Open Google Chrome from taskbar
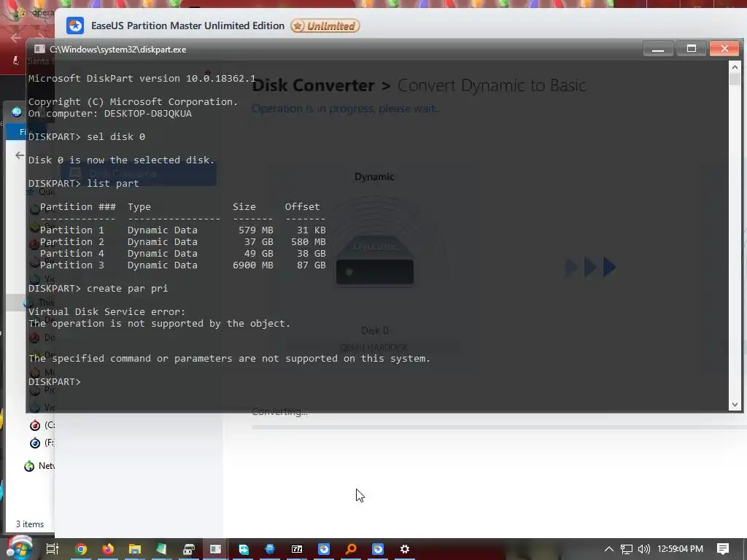The width and height of the screenshot is (747, 560). pos(81,549)
